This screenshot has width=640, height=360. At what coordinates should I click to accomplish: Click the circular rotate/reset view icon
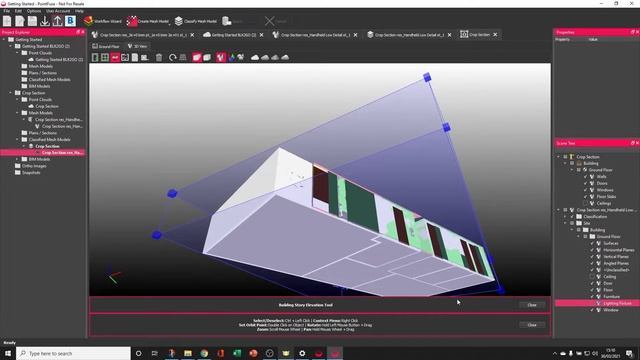pos(173,58)
